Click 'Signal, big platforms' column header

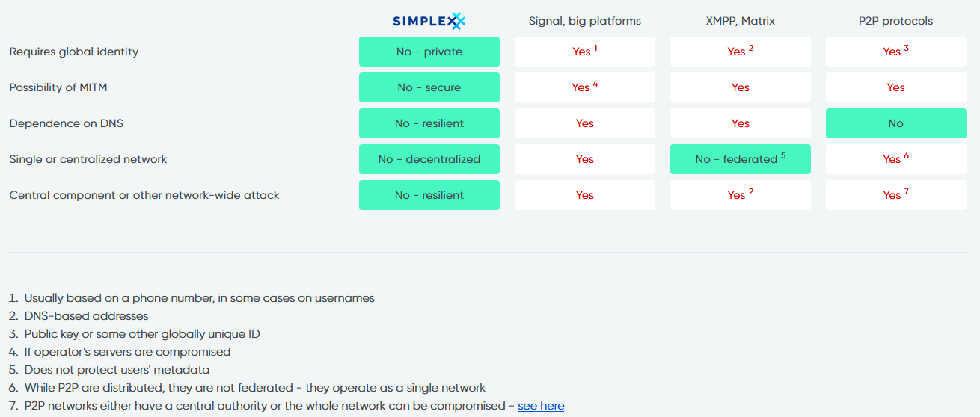(x=585, y=21)
